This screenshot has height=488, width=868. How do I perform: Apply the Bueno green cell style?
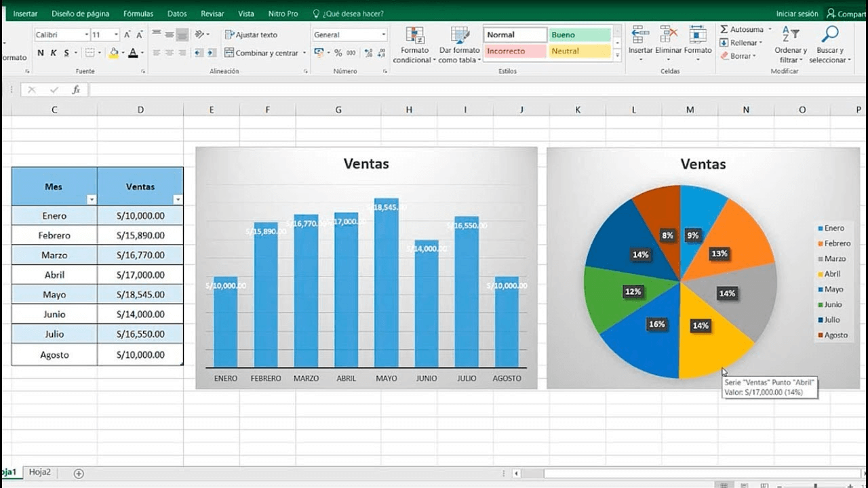pos(580,35)
